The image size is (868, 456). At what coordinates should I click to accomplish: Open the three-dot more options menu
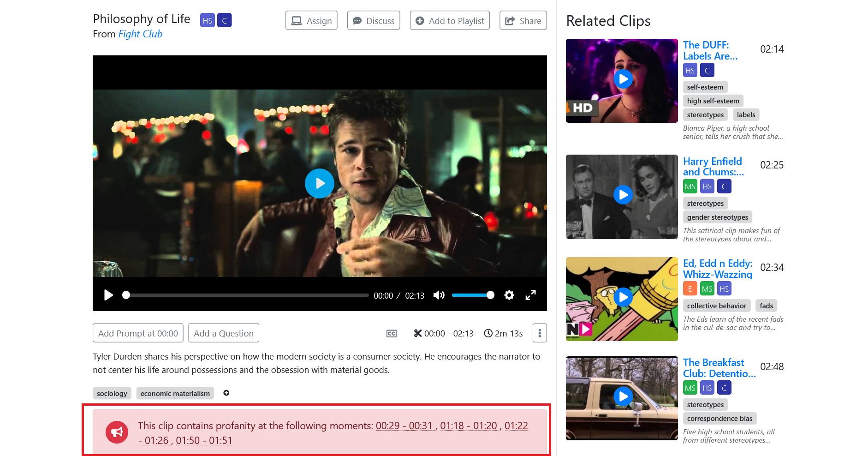(540, 333)
